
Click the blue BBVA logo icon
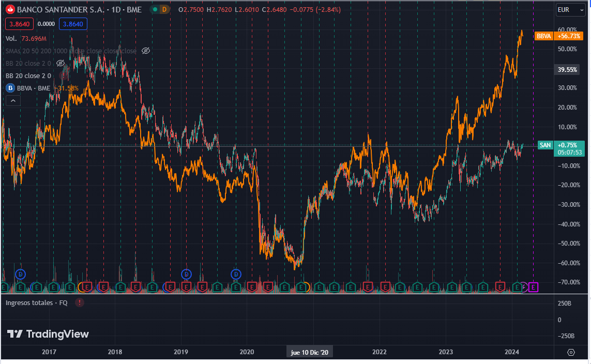tap(10, 88)
